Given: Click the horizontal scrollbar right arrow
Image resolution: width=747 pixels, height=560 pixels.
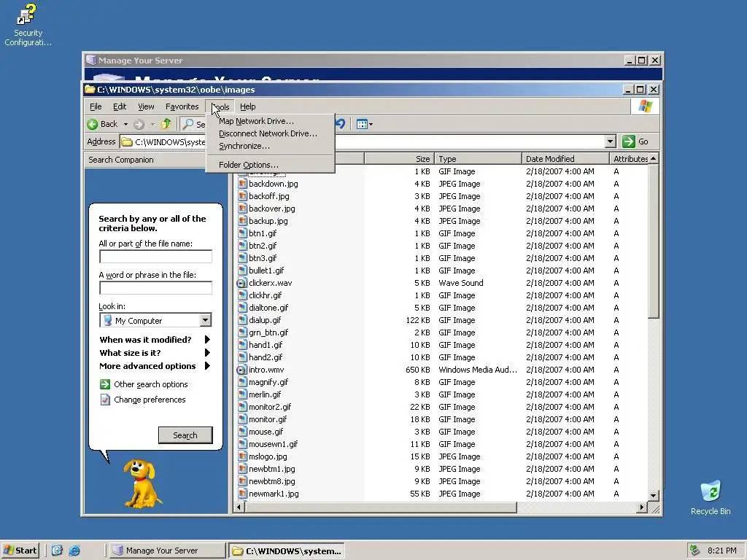Looking at the screenshot, I should tap(642, 507).
